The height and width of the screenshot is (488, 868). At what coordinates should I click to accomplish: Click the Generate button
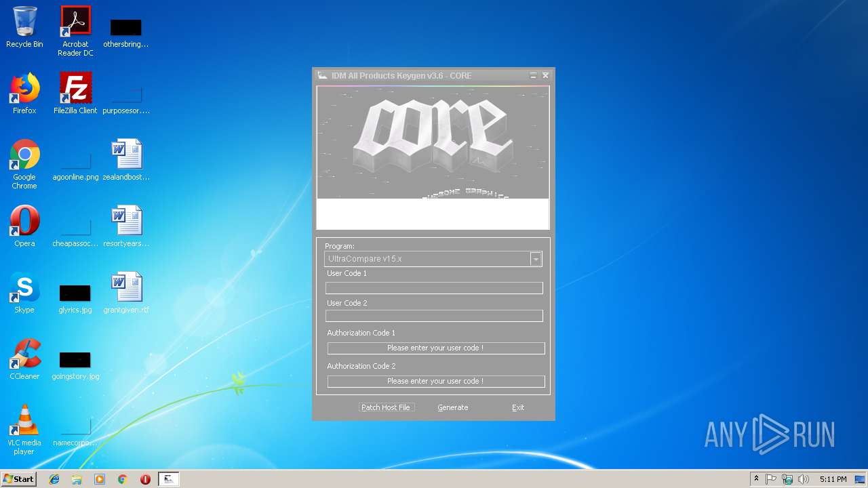pos(453,407)
